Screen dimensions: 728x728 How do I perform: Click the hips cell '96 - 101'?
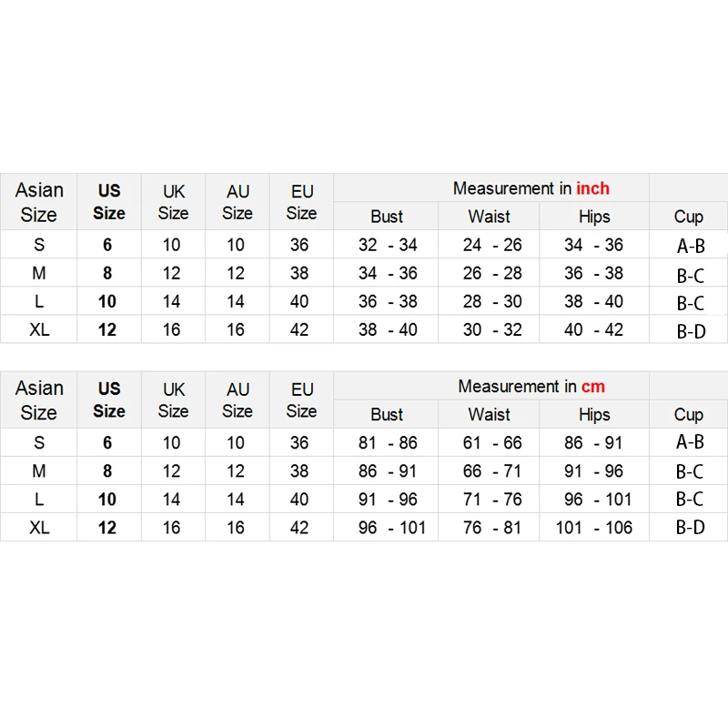click(x=593, y=500)
